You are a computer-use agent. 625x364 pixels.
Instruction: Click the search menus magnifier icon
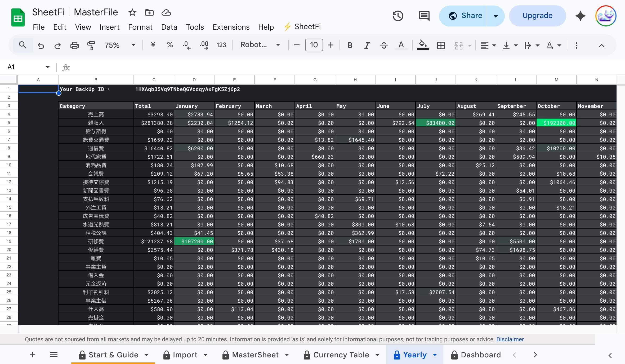(23, 45)
